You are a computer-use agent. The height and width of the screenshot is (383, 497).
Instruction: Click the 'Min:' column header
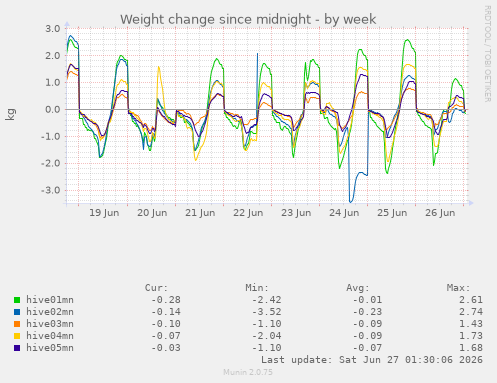(x=257, y=288)
